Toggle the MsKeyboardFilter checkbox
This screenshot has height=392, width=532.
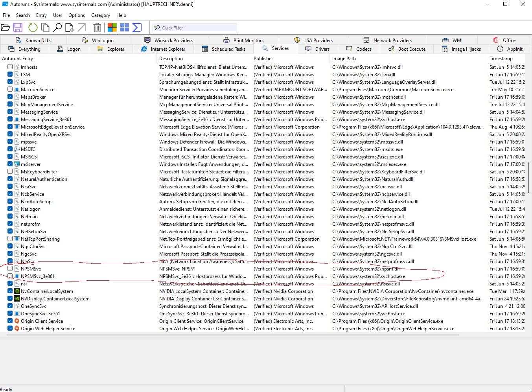click(10, 172)
